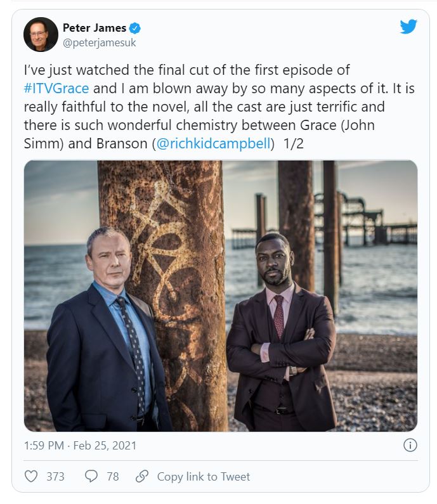Click the chain link icon
This screenshot has height=504, width=437.
(x=142, y=476)
